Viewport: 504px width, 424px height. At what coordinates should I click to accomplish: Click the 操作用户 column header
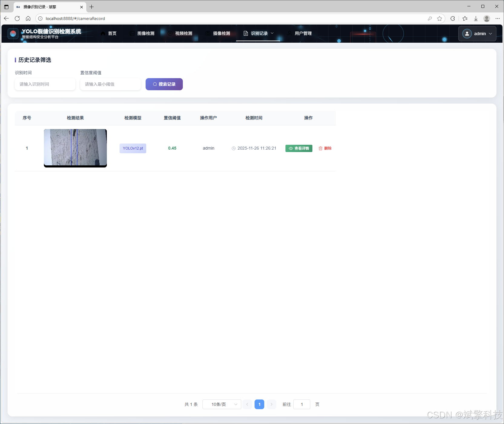coord(209,118)
